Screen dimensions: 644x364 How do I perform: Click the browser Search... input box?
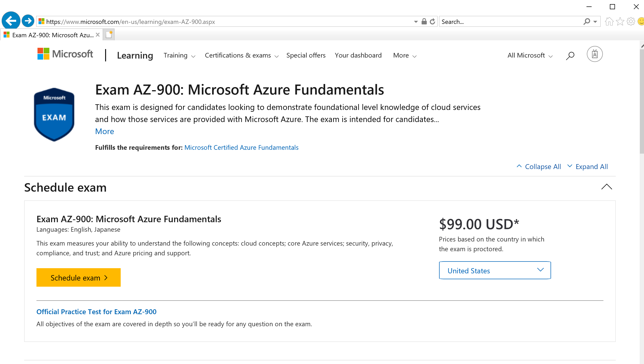coord(511,22)
